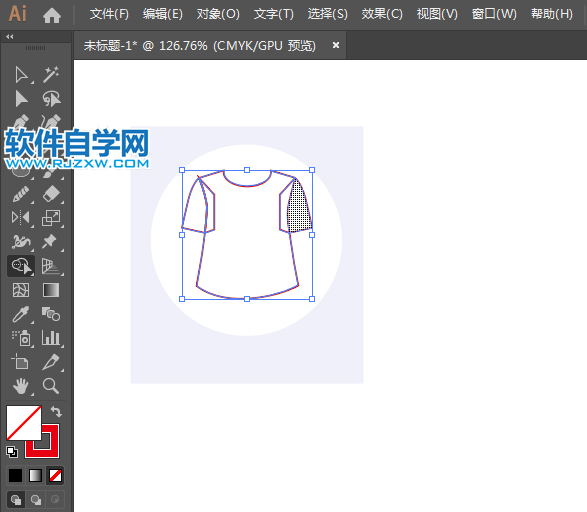
Task: Click the Ai application logo
Action: [x=17, y=14]
